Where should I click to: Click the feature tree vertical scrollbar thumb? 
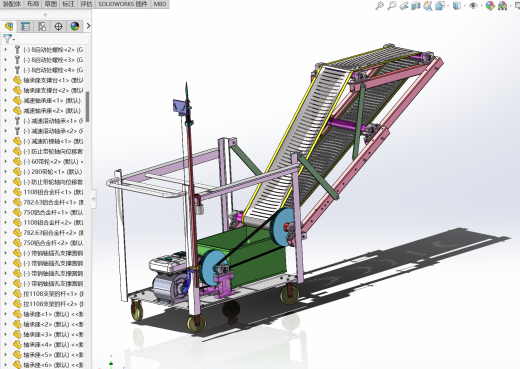click(88, 107)
